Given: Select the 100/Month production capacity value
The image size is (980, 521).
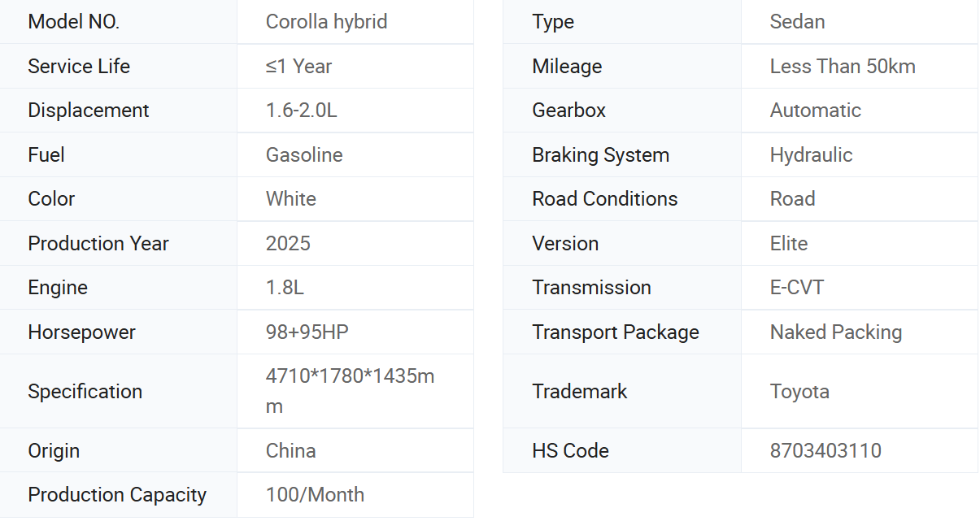Looking at the screenshot, I should [315, 495].
